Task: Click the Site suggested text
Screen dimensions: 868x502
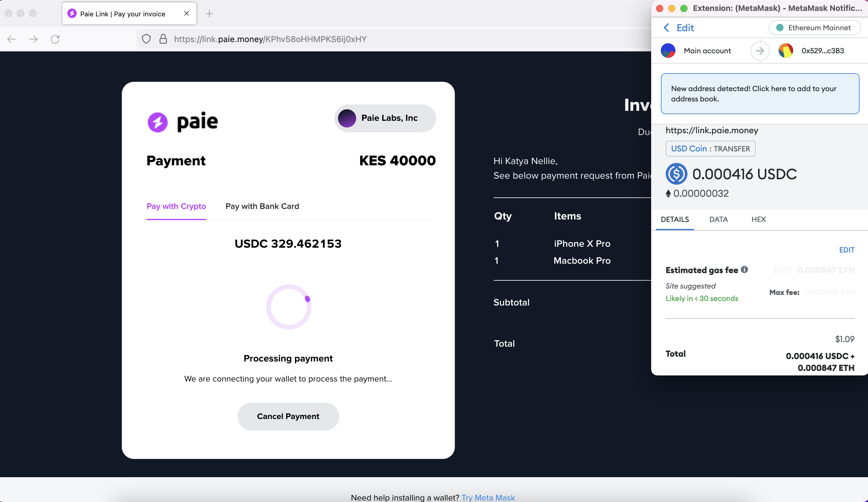Action: 690,286
